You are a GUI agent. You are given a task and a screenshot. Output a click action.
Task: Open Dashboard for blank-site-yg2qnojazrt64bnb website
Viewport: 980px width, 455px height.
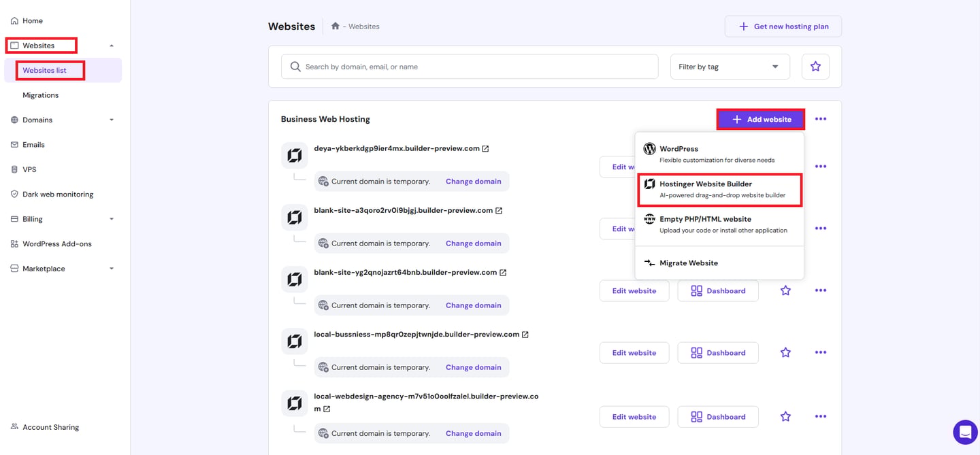tap(718, 290)
